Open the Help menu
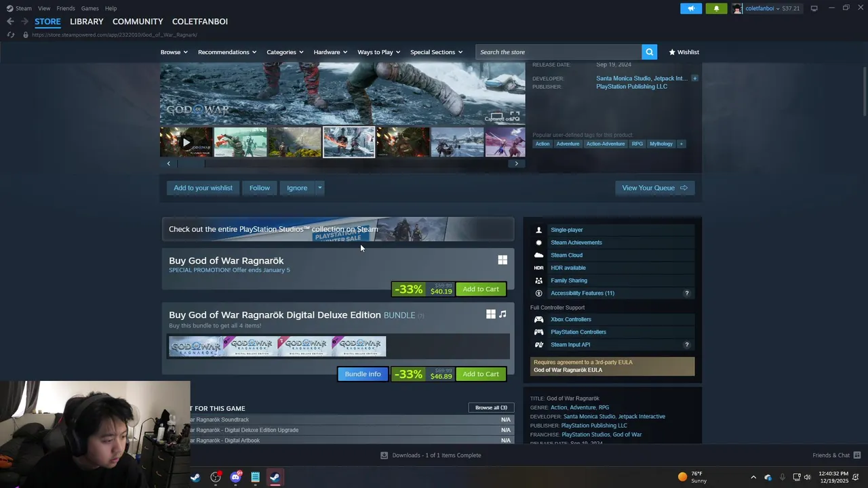Screen dimensions: 868x488 click(x=111, y=8)
